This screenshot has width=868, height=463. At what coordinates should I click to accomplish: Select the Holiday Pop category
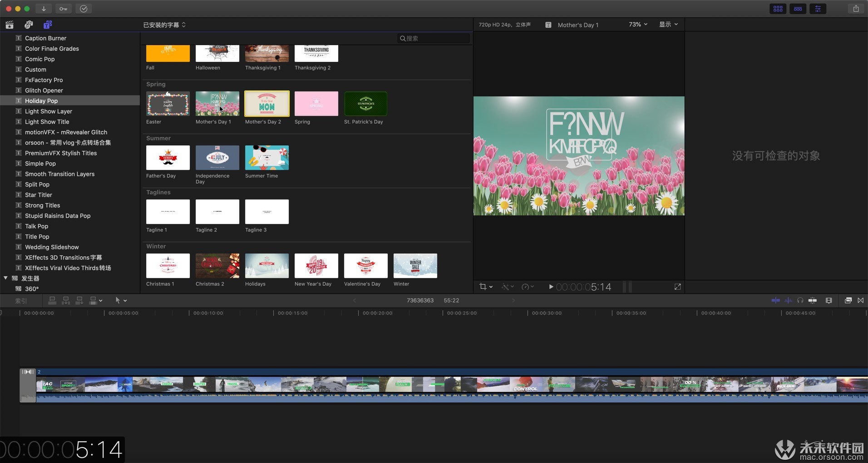(70, 101)
